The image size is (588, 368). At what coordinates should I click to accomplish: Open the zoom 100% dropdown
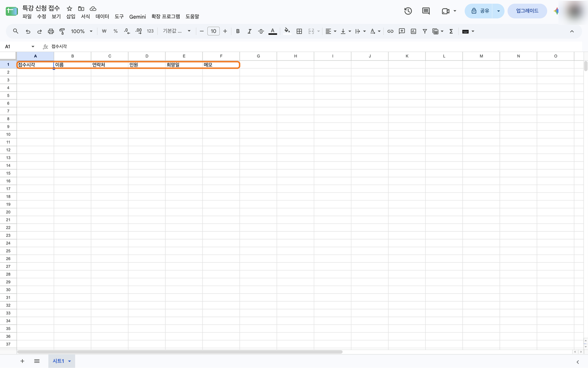click(82, 31)
